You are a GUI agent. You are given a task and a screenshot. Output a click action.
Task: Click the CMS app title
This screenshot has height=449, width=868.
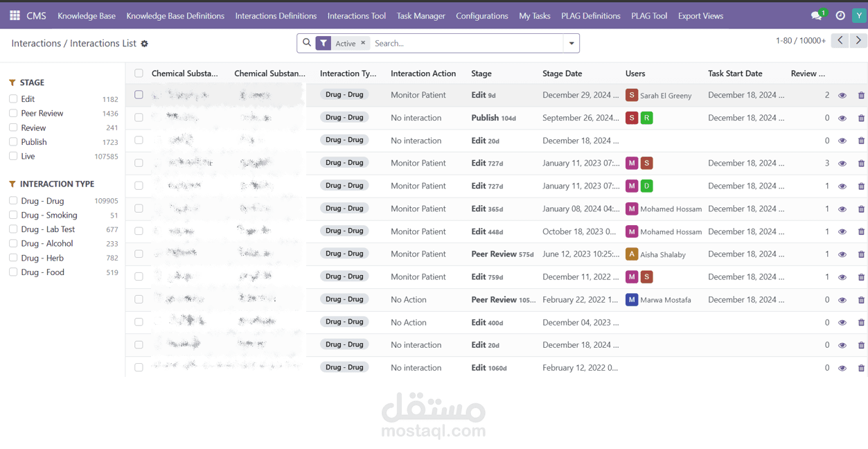[36, 15]
